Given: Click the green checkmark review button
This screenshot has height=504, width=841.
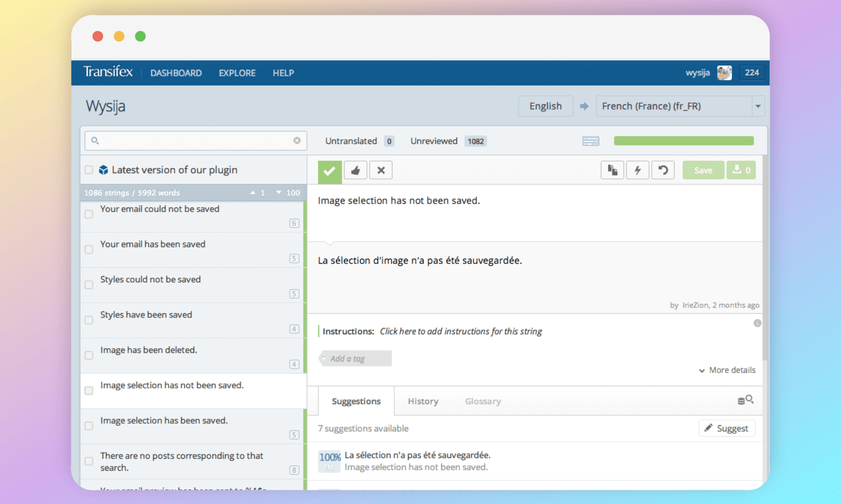Looking at the screenshot, I should [x=329, y=171].
